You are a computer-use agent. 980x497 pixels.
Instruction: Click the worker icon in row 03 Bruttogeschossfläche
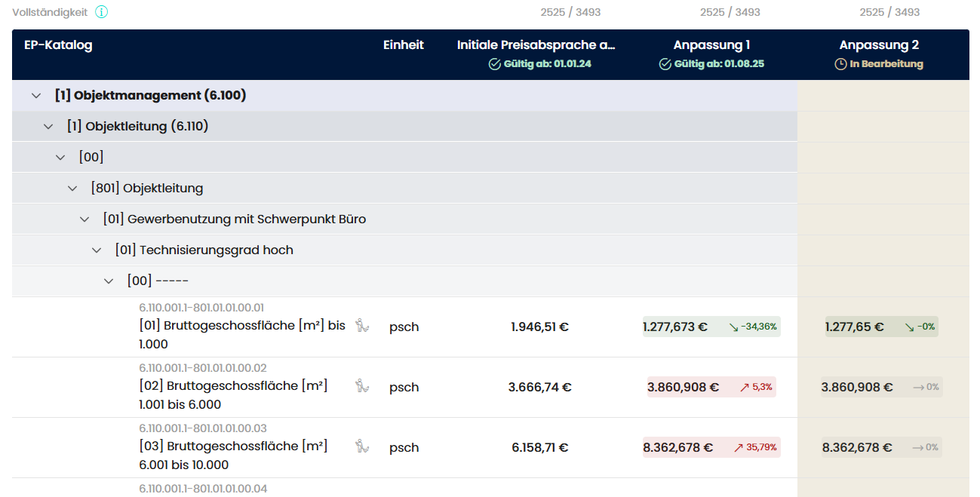coord(362,446)
